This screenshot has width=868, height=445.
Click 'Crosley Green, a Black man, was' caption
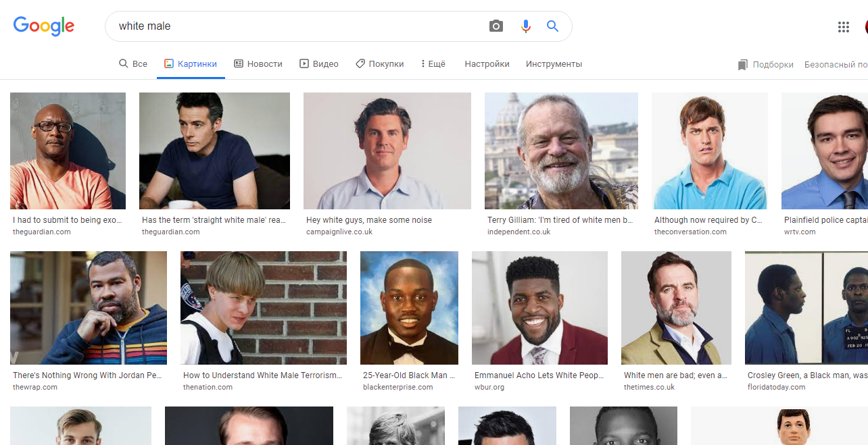[807, 375]
